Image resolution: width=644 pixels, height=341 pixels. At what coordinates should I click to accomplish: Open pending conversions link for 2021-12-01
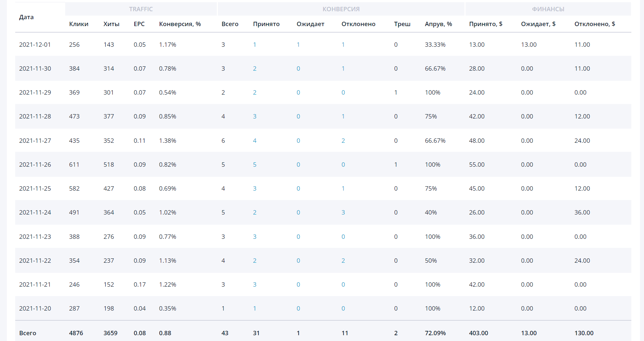[x=298, y=45]
